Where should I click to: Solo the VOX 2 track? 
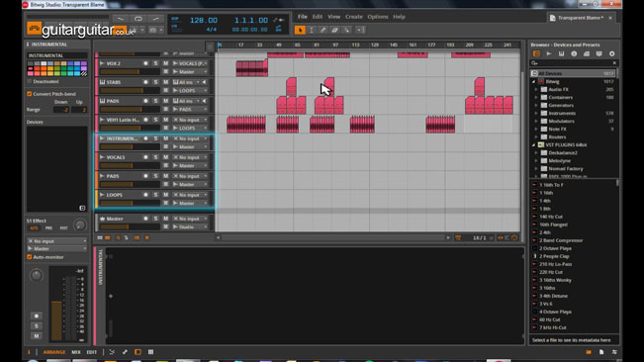click(155, 63)
